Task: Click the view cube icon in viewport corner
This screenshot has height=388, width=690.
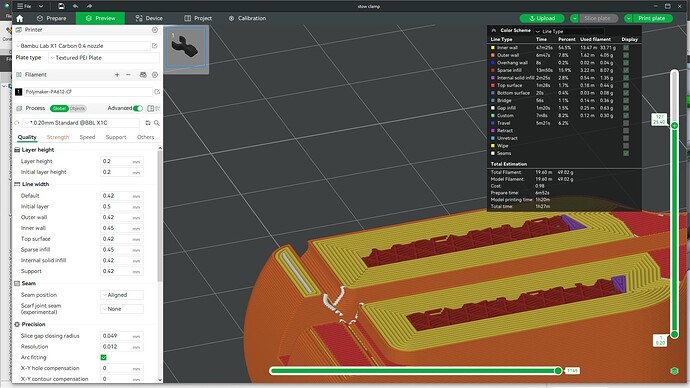Action: pos(674,371)
